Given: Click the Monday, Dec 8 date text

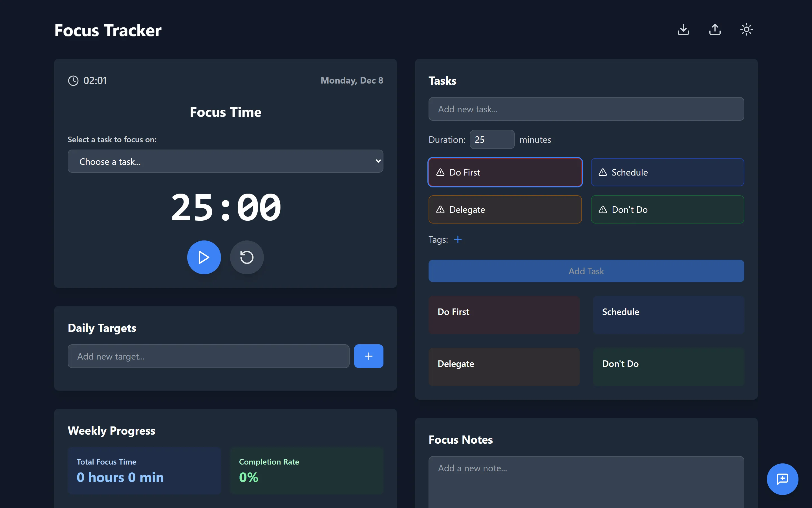Looking at the screenshot, I should point(352,81).
